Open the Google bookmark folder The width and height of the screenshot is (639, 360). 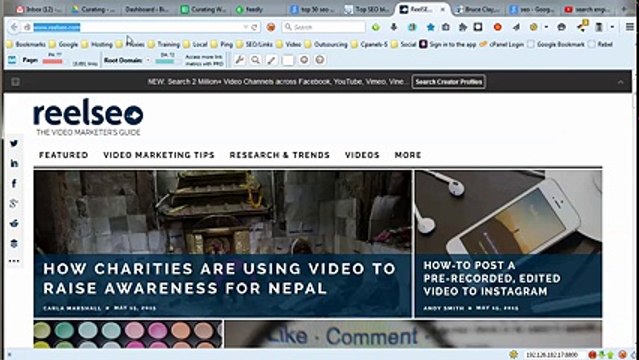pyautogui.click(x=64, y=44)
